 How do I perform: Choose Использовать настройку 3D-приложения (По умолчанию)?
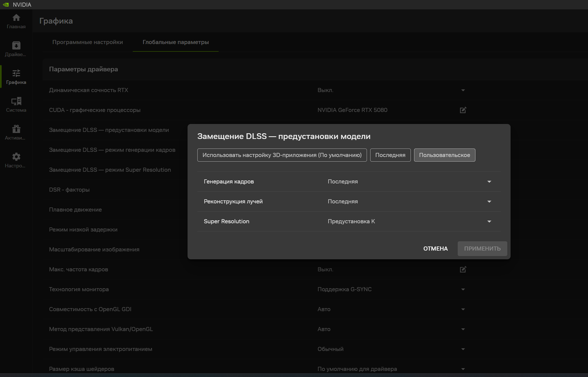(x=282, y=155)
